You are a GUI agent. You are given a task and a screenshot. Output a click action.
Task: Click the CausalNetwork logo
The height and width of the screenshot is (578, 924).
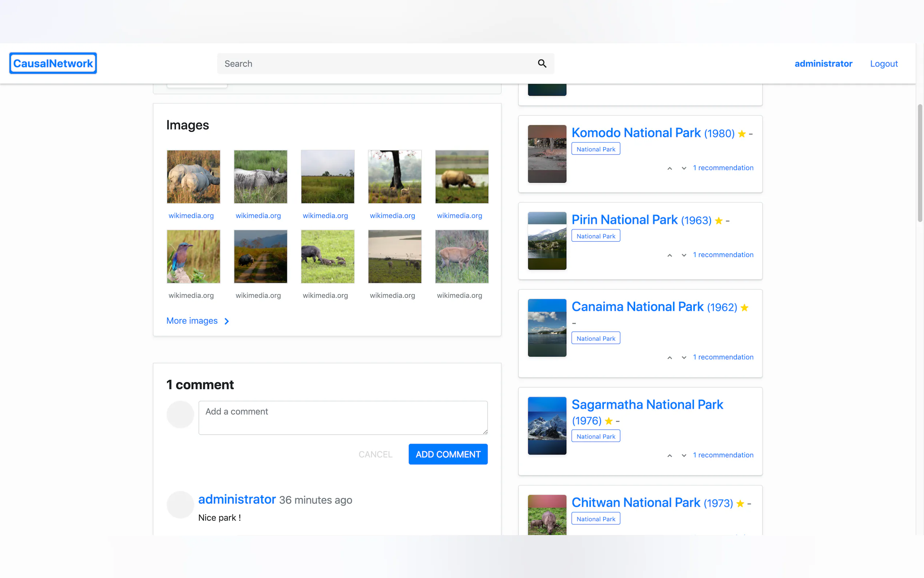coord(53,63)
